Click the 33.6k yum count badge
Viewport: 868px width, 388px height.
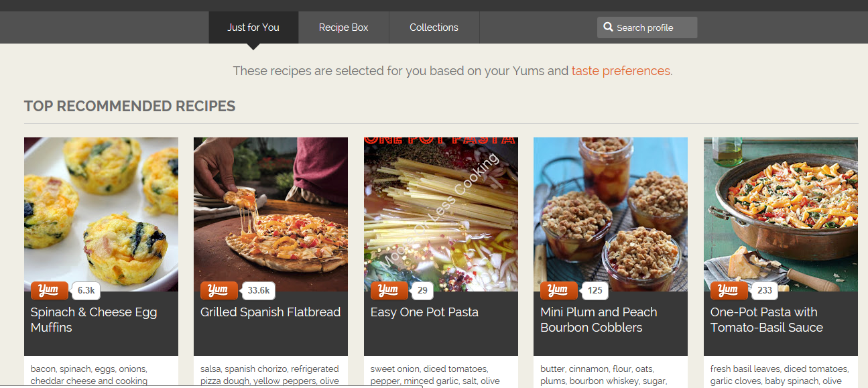(259, 291)
